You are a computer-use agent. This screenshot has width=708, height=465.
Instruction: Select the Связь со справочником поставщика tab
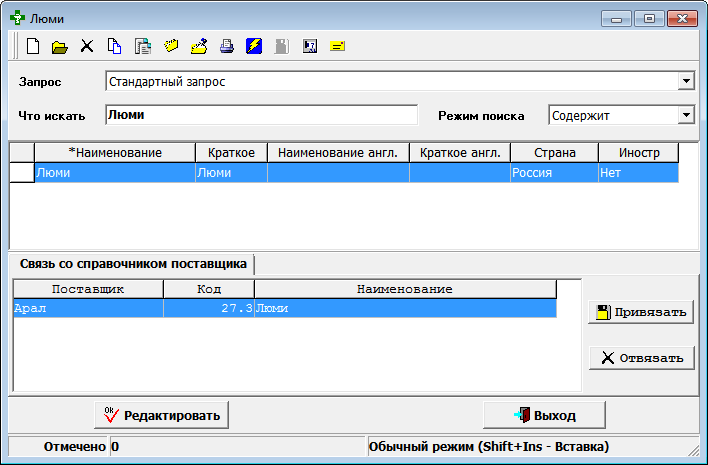(x=133, y=264)
